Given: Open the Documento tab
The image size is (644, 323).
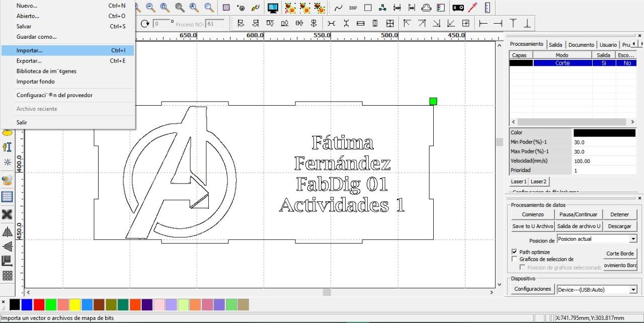Looking at the screenshot, I should pyautogui.click(x=581, y=45).
